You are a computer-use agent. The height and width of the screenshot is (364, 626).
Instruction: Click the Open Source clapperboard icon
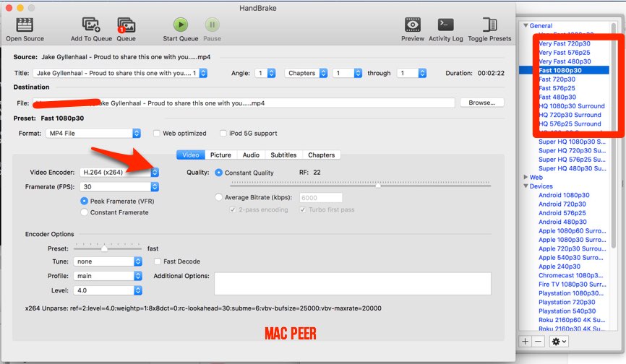click(x=25, y=25)
